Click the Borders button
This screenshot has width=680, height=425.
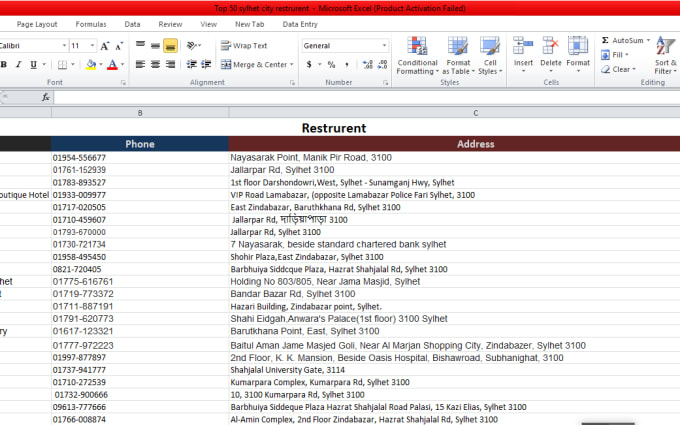pyautogui.click(x=62, y=65)
